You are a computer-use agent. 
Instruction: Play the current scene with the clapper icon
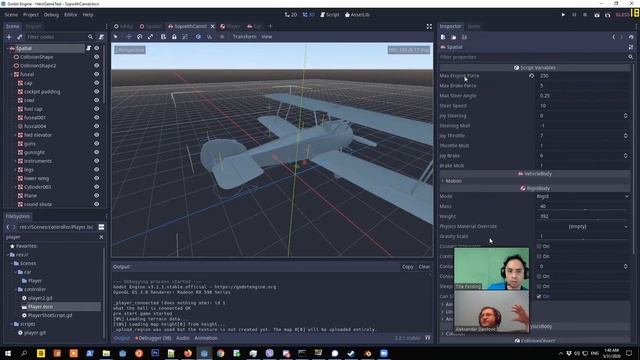coord(597,15)
